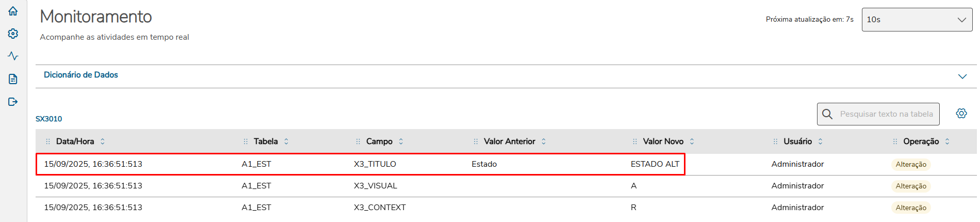Open settings gear in left sidebar
The height and width of the screenshot is (222, 980).
pos(13,34)
